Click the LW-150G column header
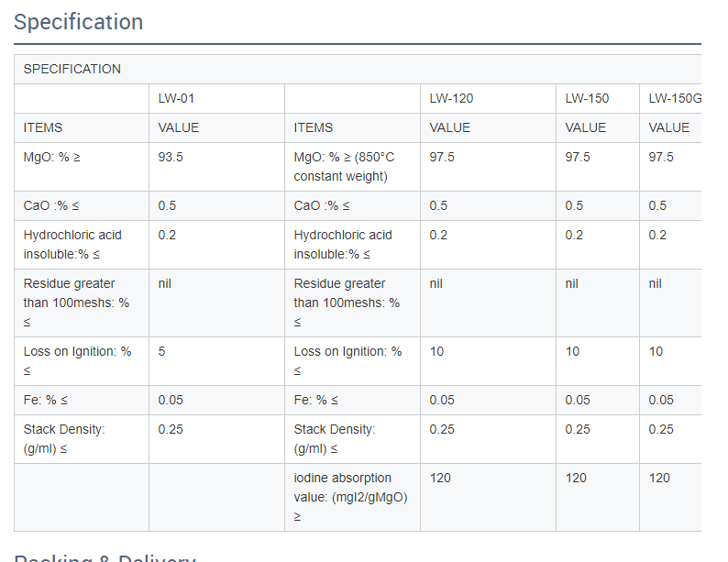Screen dimensions: 728x562 point(668,98)
